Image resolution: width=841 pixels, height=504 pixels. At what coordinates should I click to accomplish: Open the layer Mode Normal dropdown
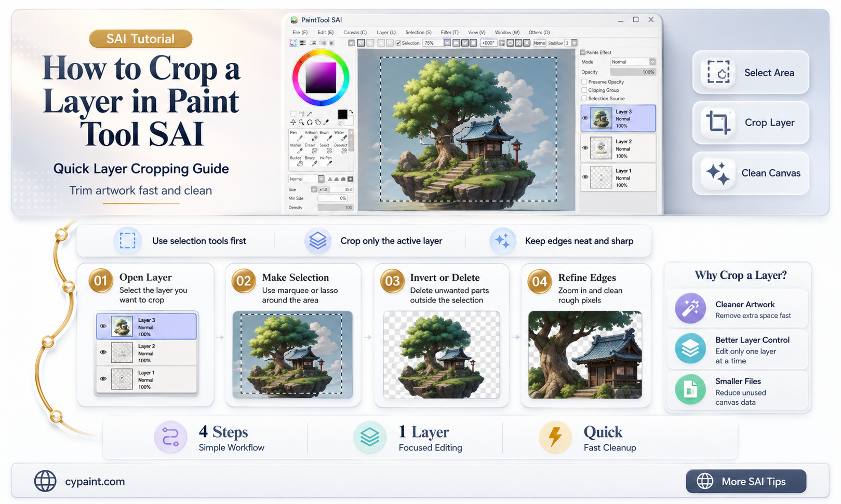click(633, 62)
